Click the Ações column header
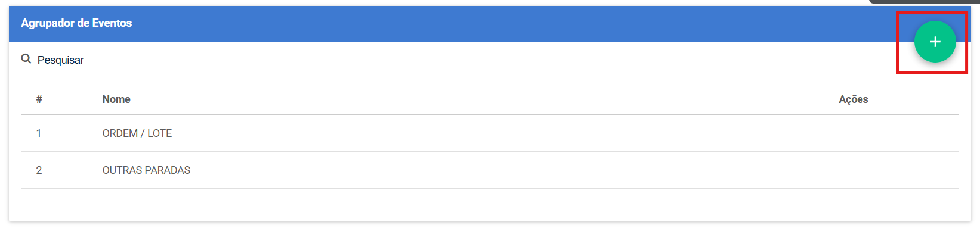Image resolution: width=980 pixels, height=234 pixels. (853, 99)
